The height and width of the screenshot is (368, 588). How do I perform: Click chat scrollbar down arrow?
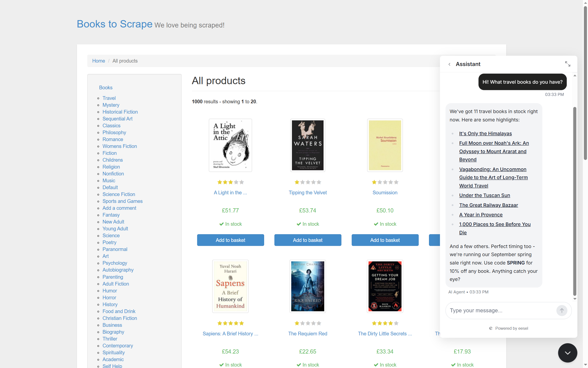pyautogui.click(x=575, y=299)
